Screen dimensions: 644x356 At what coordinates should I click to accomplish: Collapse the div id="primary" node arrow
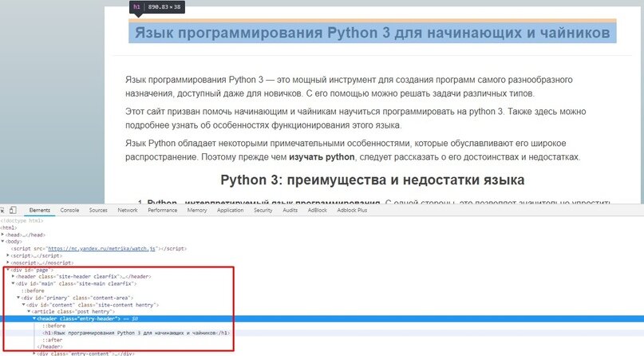(18, 297)
